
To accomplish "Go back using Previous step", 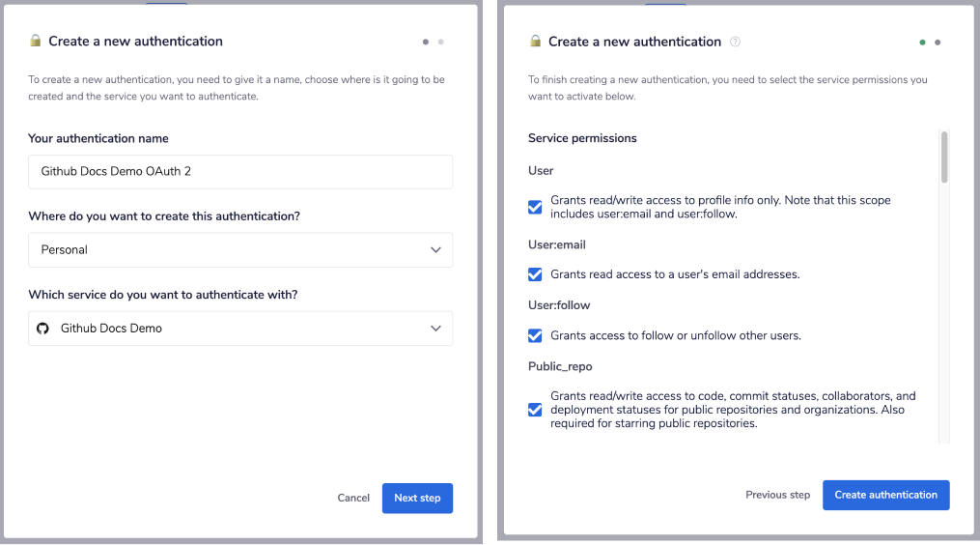I will [777, 495].
